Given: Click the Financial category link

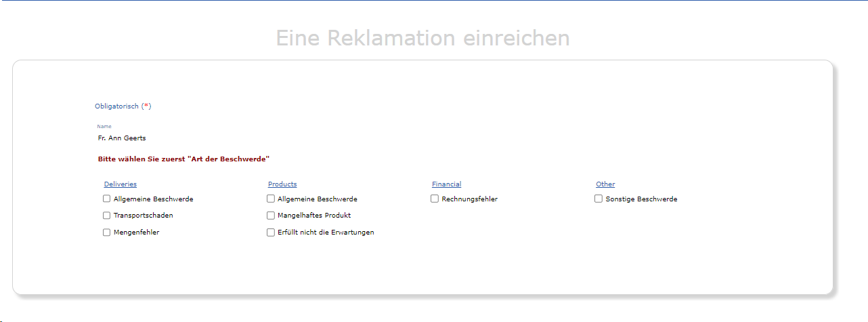Looking at the screenshot, I should tap(447, 184).
